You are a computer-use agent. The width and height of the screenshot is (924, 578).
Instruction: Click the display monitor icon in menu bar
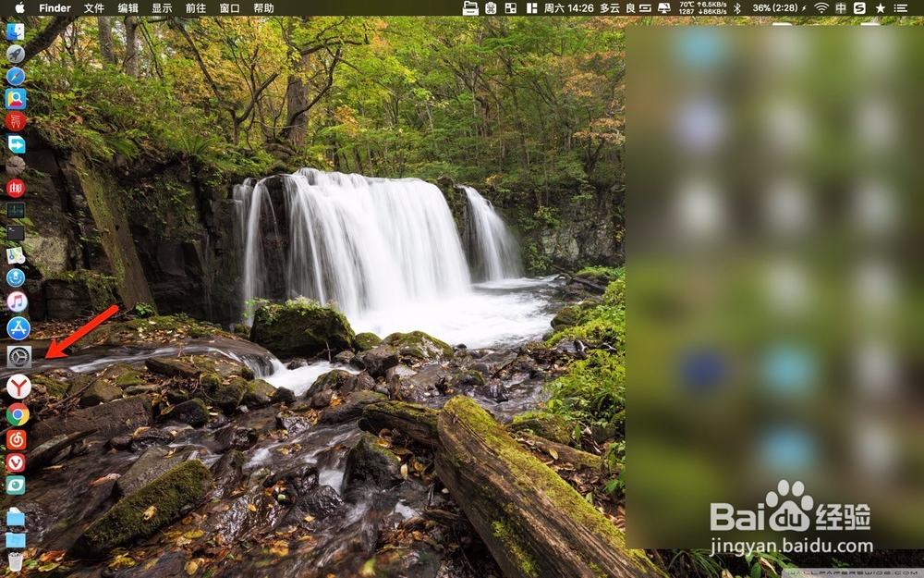click(664, 7)
